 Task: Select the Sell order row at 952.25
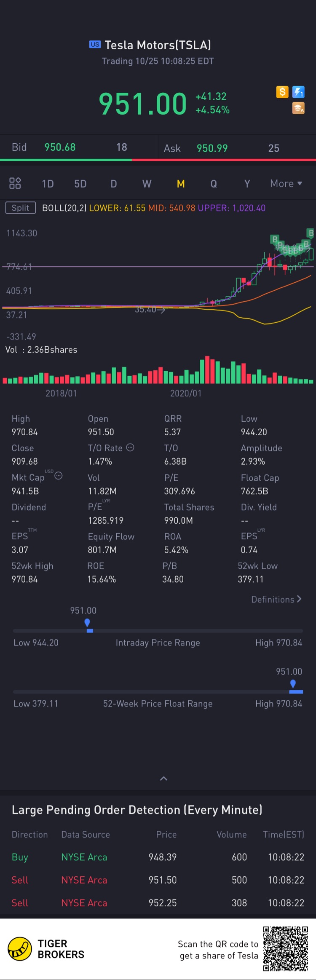coord(158,903)
